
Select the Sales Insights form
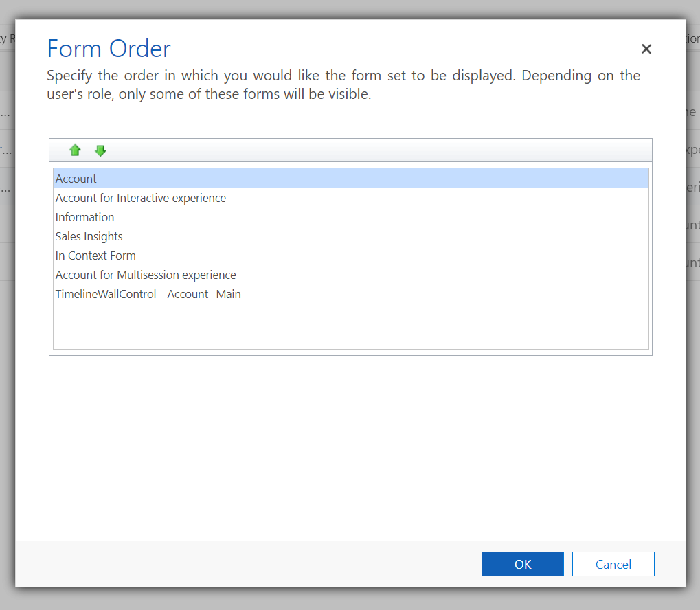point(89,236)
